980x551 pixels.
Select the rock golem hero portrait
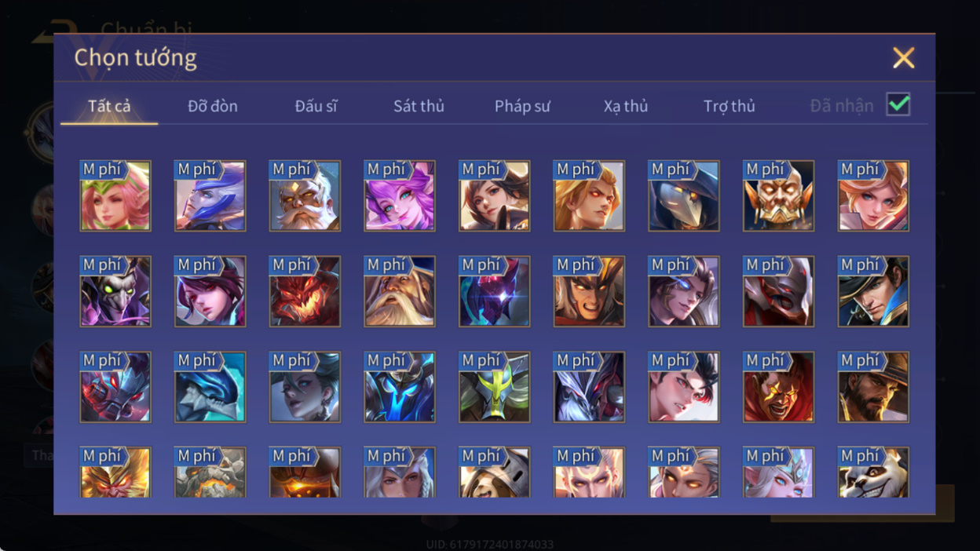pos(210,473)
